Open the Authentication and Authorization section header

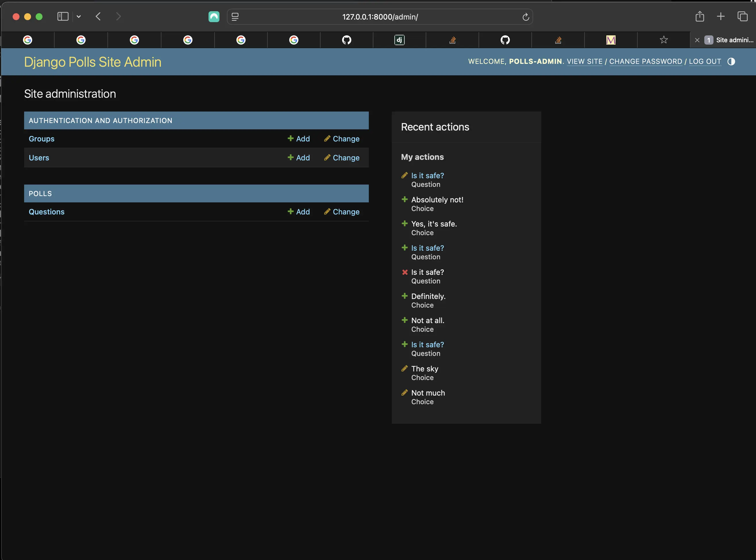tap(101, 120)
